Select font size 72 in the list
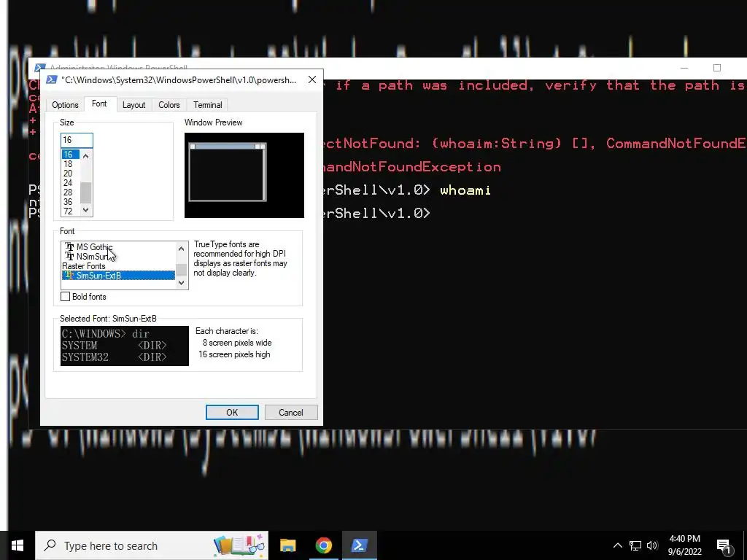The height and width of the screenshot is (560, 747). [71, 211]
